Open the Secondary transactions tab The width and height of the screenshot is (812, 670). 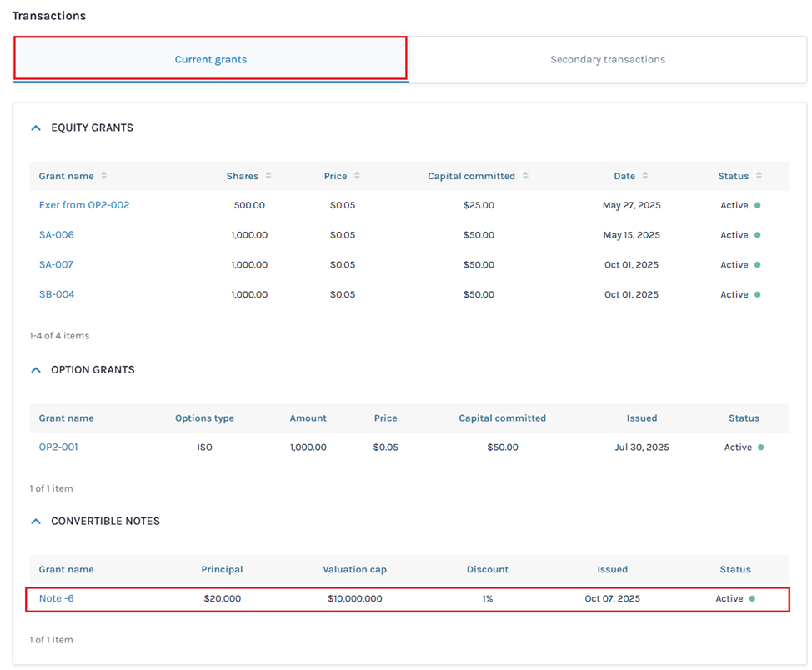tap(607, 59)
